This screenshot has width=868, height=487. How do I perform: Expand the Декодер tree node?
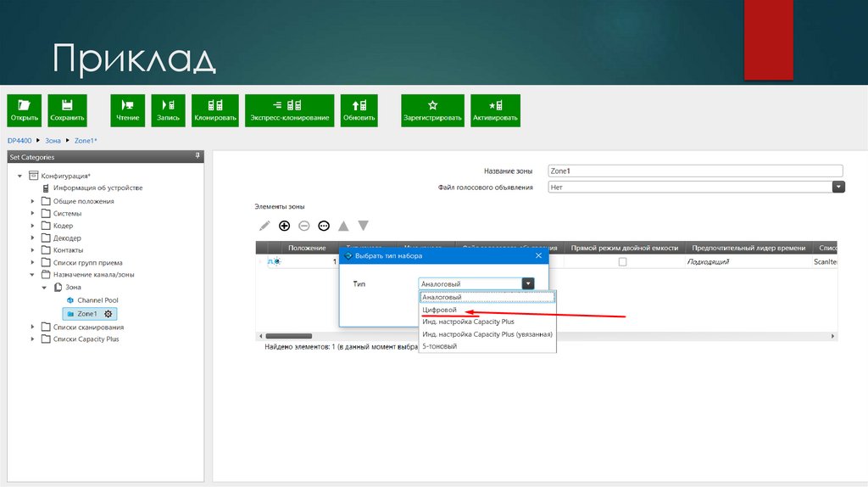(x=32, y=238)
